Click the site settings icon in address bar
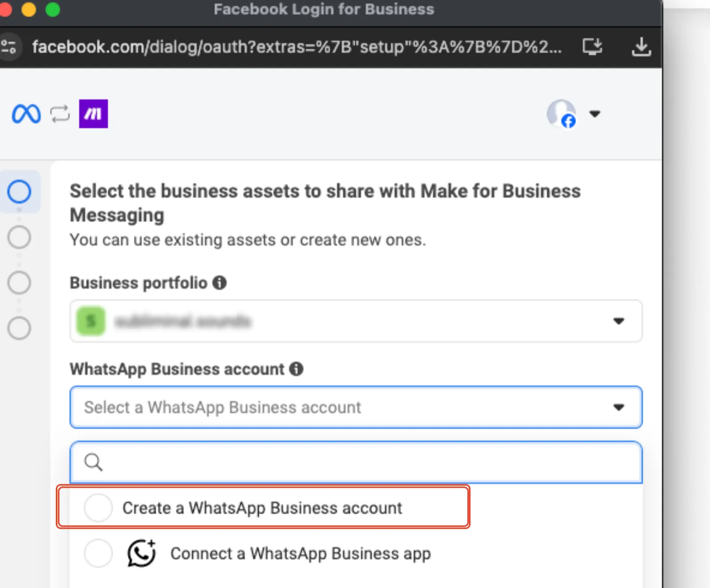The width and height of the screenshot is (710, 588). coord(8,47)
